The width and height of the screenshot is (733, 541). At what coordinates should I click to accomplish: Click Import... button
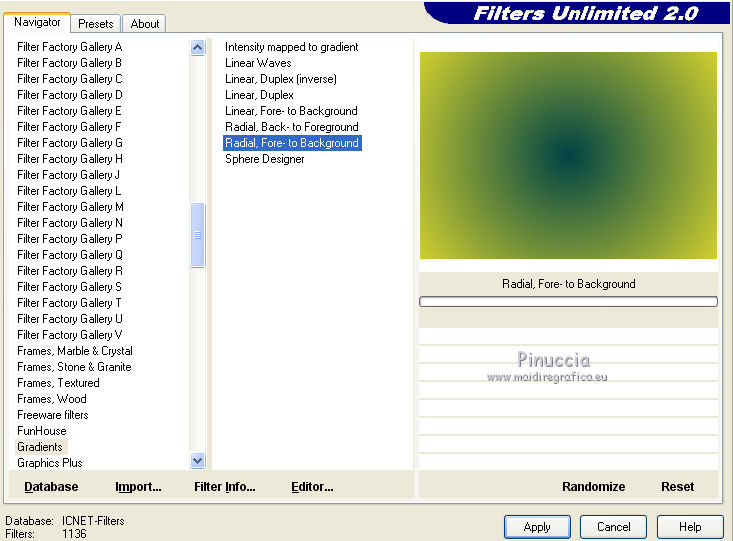tap(138, 487)
